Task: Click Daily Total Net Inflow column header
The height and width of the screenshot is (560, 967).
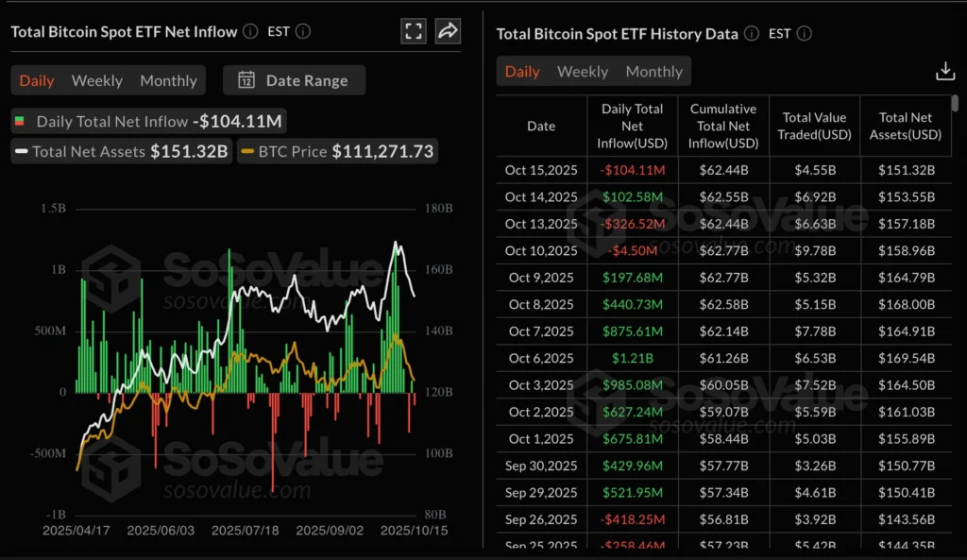Action: [632, 126]
